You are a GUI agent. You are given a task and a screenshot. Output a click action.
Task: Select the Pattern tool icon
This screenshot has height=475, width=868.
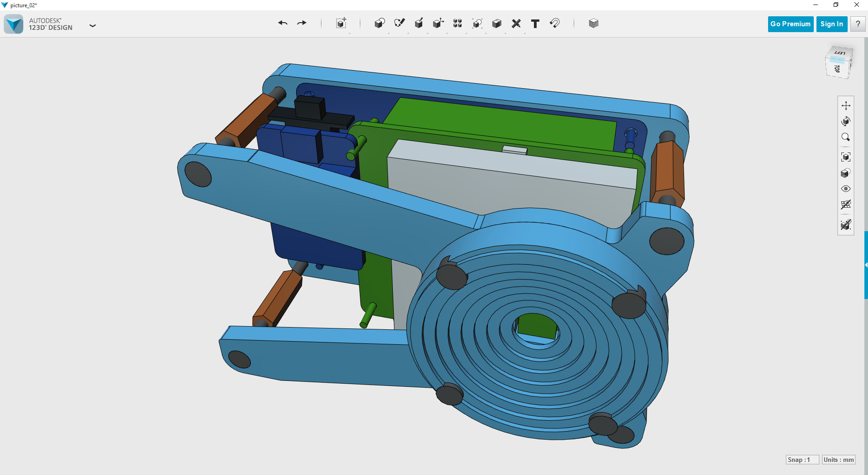458,24
